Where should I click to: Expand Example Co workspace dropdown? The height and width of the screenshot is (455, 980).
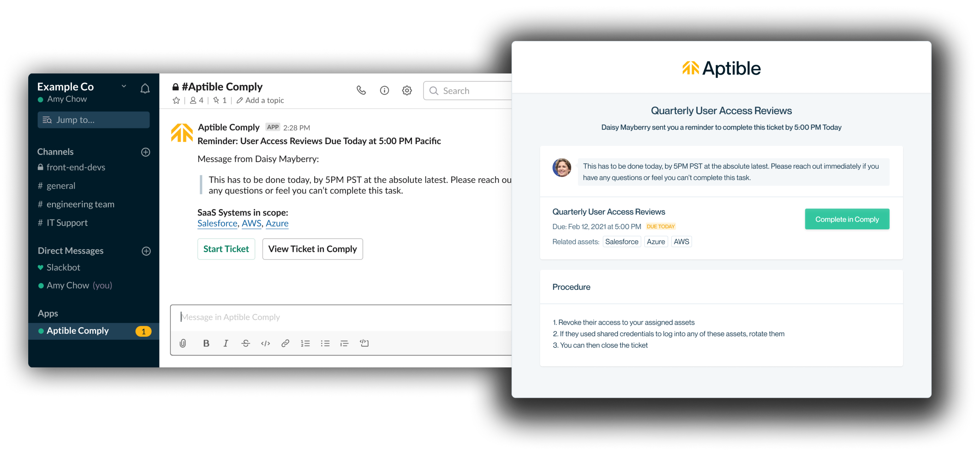124,87
